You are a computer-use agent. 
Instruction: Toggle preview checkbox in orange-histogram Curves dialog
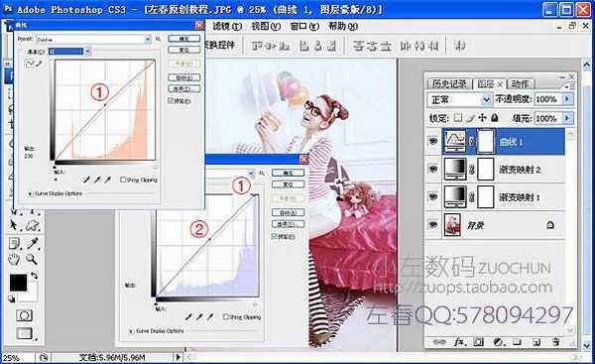tap(171, 100)
